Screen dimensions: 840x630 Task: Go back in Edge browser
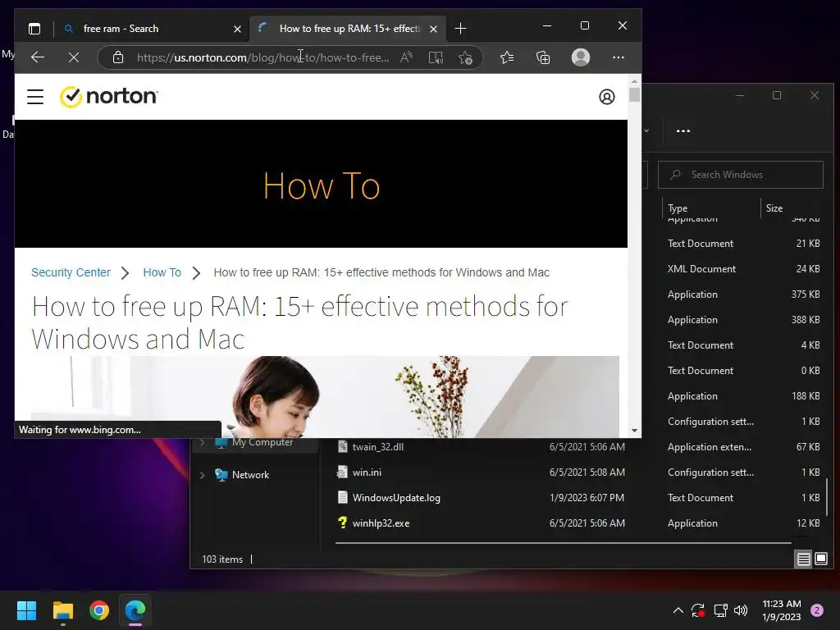click(x=38, y=57)
